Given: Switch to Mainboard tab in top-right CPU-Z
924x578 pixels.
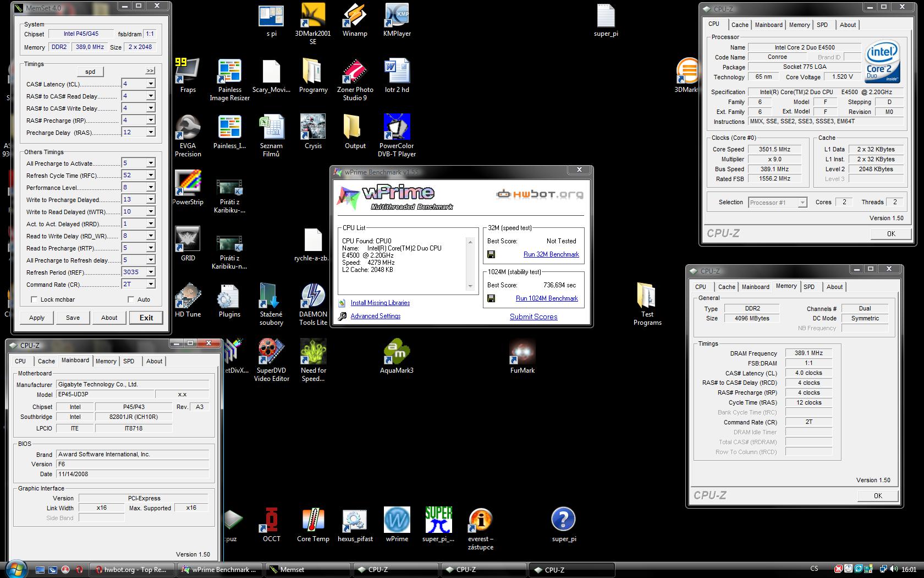Looking at the screenshot, I should 768,25.
